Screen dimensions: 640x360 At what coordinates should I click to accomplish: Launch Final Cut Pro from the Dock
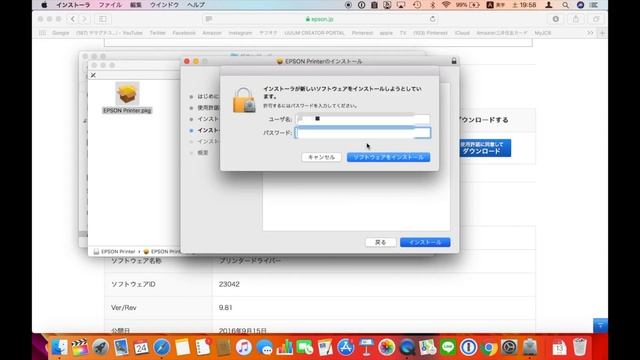pyautogui.click(x=80, y=347)
